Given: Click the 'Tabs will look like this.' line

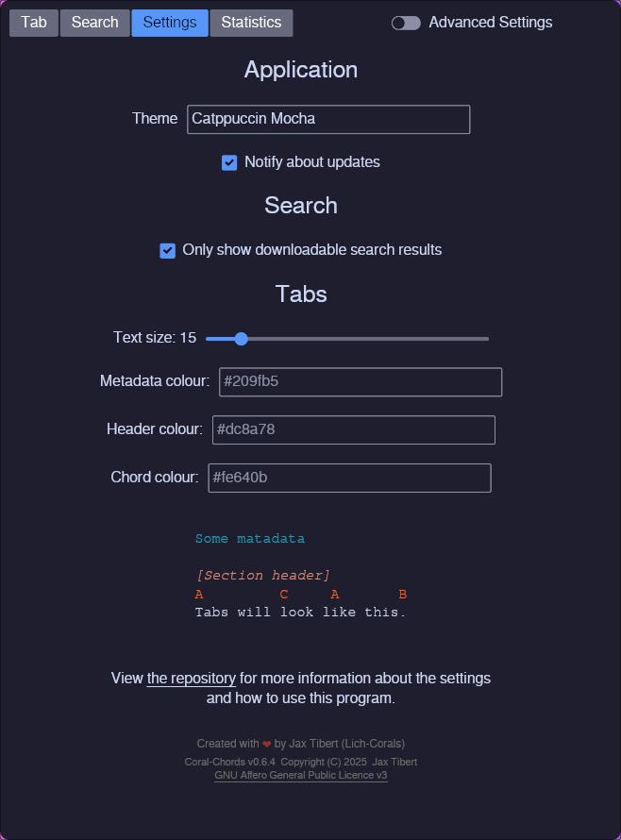Looking at the screenshot, I should 300,613.
